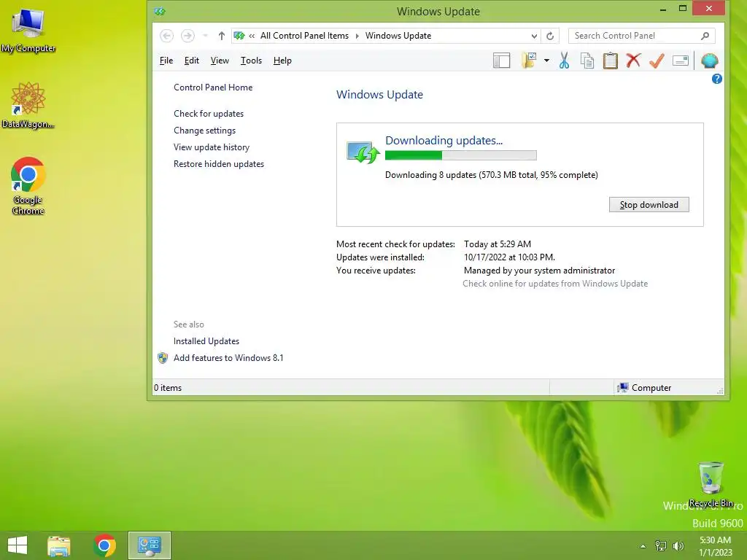Image resolution: width=747 pixels, height=560 pixels.
Task: Click the Cut scissors toolbar icon
Action: click(x=564, y=61)
